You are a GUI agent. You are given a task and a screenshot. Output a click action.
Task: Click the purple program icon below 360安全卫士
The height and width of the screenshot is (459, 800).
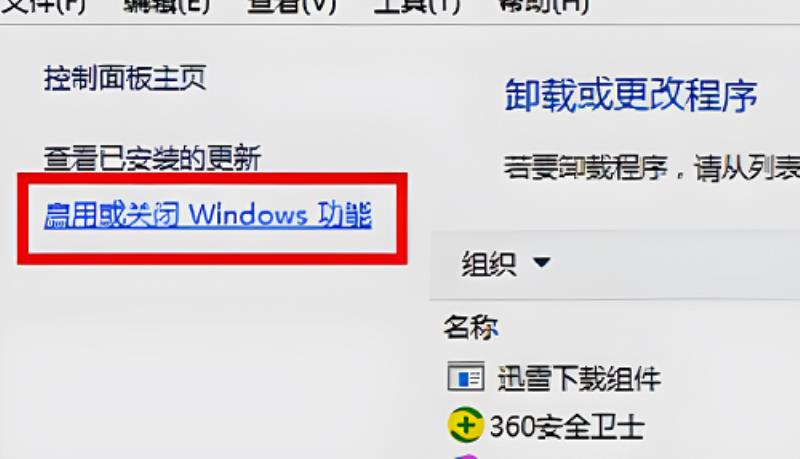point(466,455)
